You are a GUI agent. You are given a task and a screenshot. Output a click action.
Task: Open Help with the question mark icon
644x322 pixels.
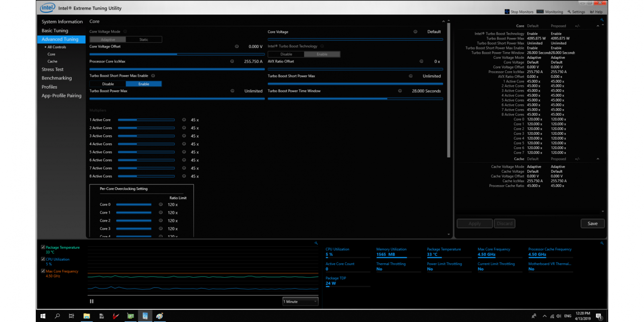[596, 12]
